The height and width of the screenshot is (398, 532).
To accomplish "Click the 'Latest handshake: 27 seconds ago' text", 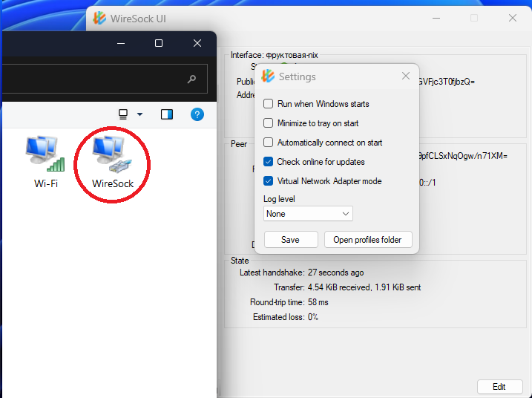I will click(x=302, y=273).
